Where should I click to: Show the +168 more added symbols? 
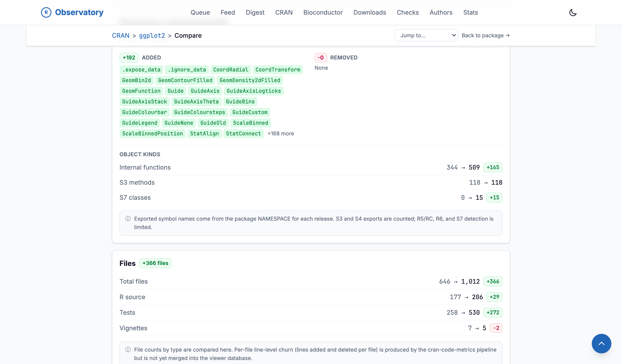tap(281, 133)
